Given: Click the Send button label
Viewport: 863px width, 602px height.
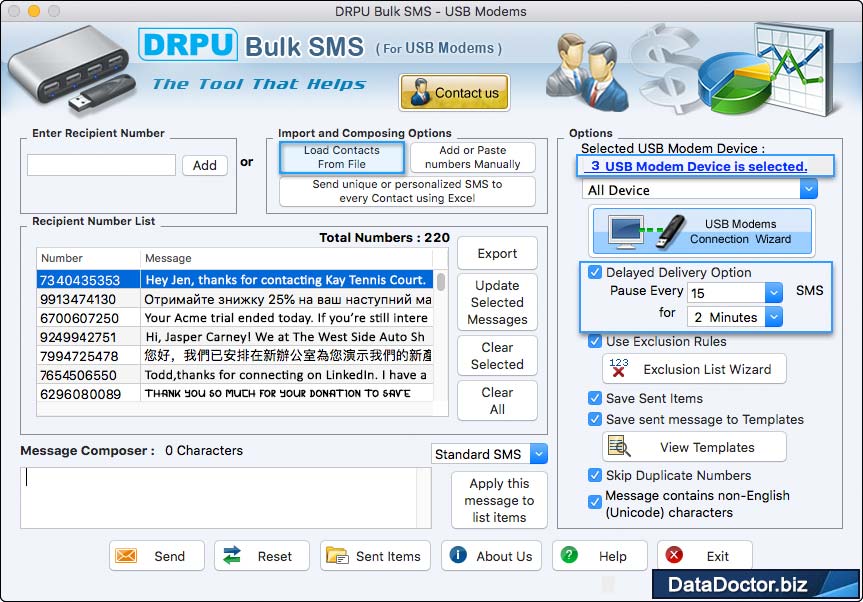Looking at the screenshot, I should [x=170, y=556].
